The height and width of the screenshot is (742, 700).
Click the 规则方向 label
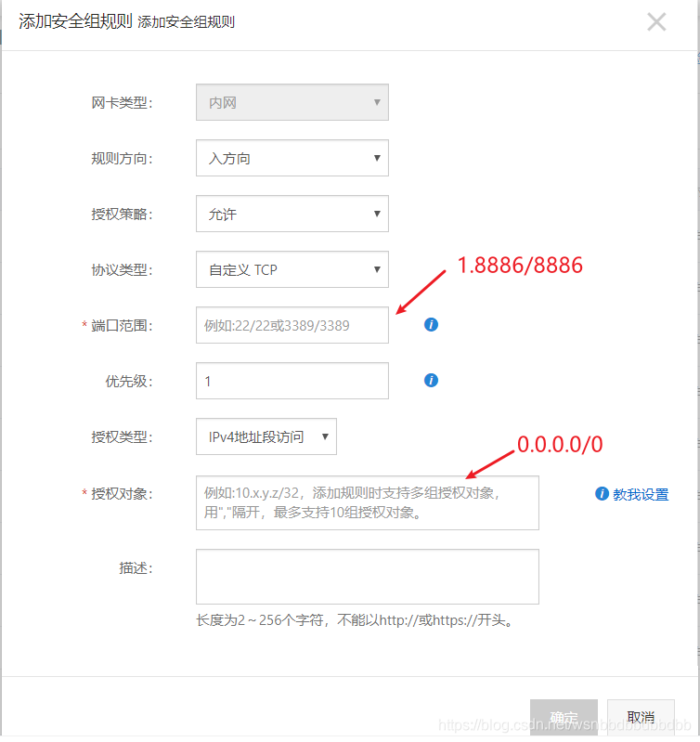coord(122,159)
